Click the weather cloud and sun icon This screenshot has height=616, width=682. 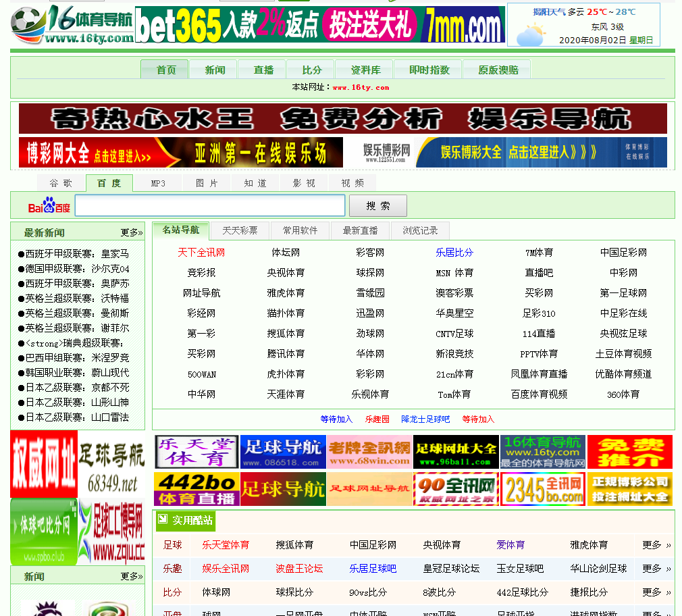(x=531, y=35)
